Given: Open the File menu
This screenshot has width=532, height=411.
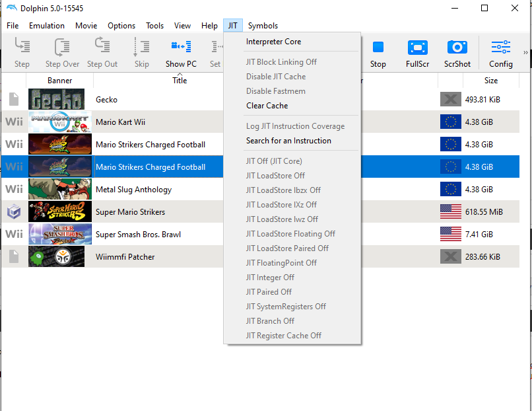Looking at the screenshot, I should (x=13, y=26).
